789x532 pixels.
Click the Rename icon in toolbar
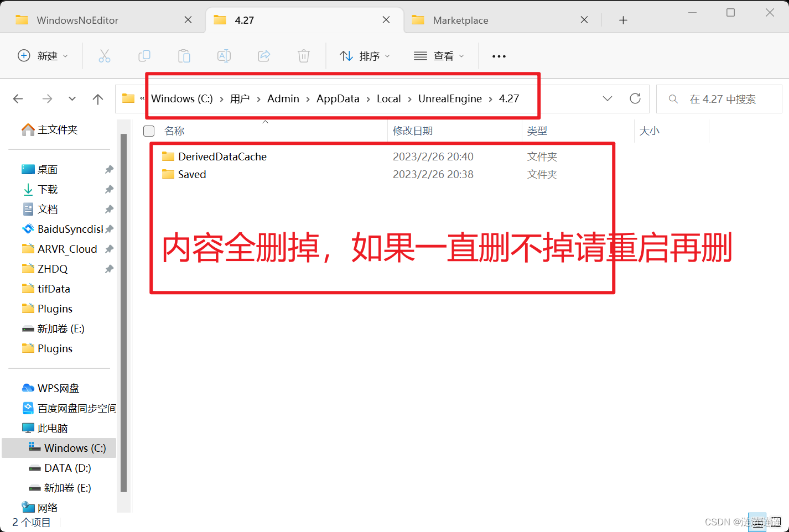pos(224,56)
